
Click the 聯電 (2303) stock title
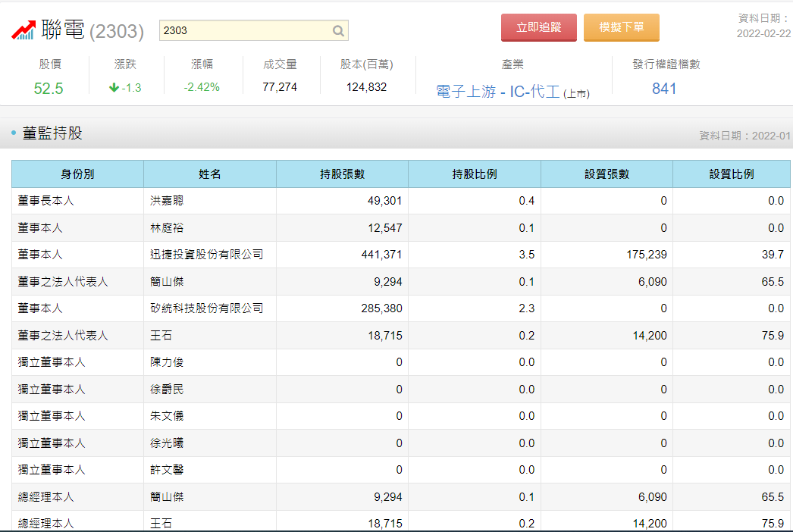tap(92, 30)
